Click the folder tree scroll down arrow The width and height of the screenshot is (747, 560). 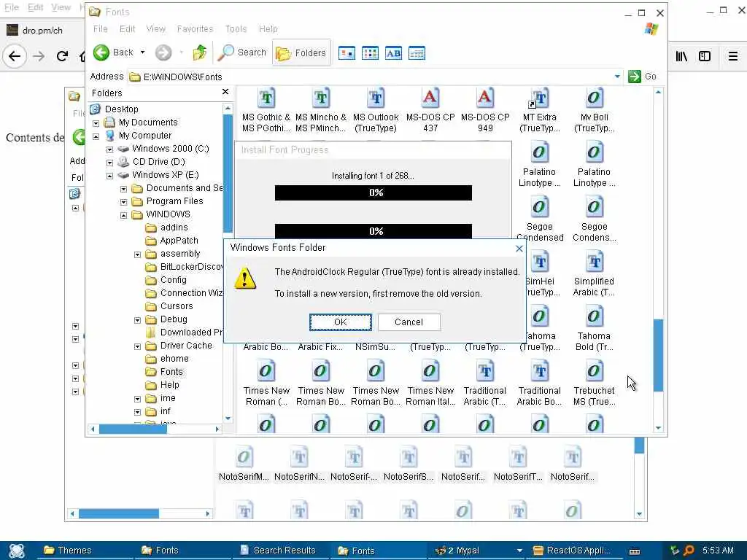point(228,419)
